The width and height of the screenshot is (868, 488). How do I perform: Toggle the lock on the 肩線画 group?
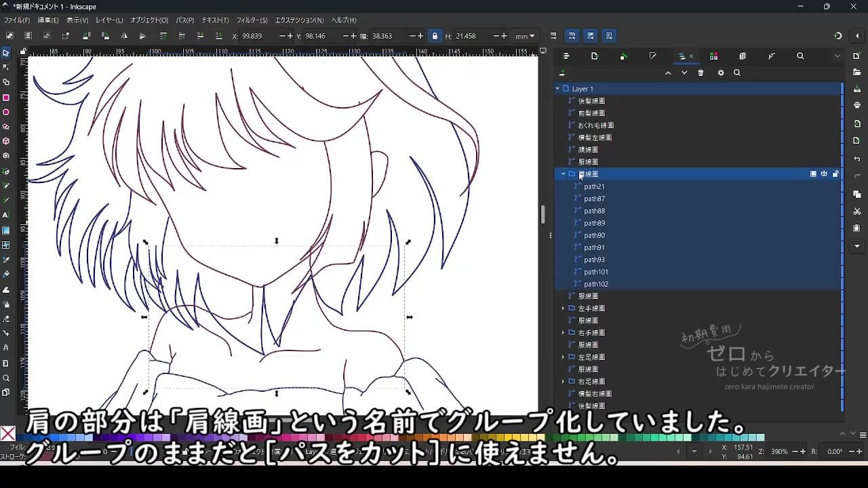(835, 174)
